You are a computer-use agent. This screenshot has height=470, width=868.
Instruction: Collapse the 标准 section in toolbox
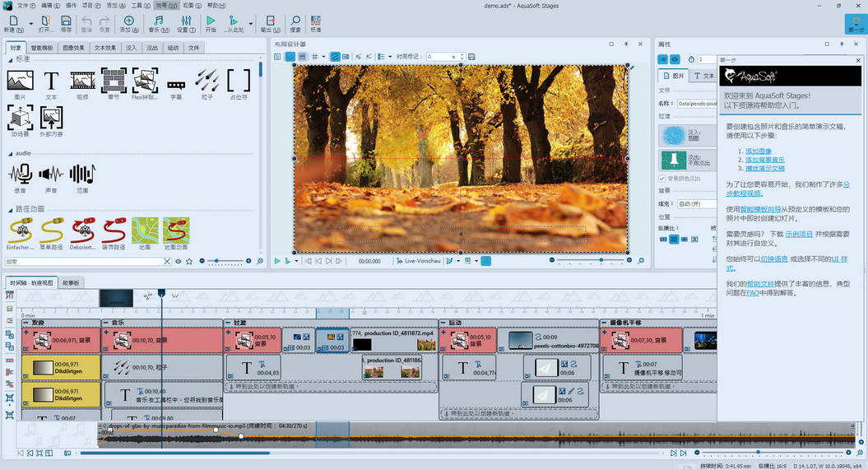(x=10, y=60)
